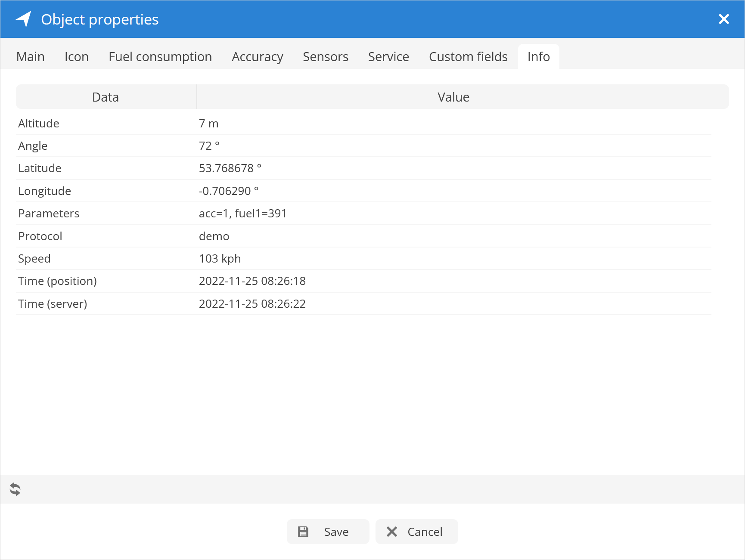Viewport: 745px width, 560px height.
Task: Click the refresh icon at bottom left
Action: 15,489
